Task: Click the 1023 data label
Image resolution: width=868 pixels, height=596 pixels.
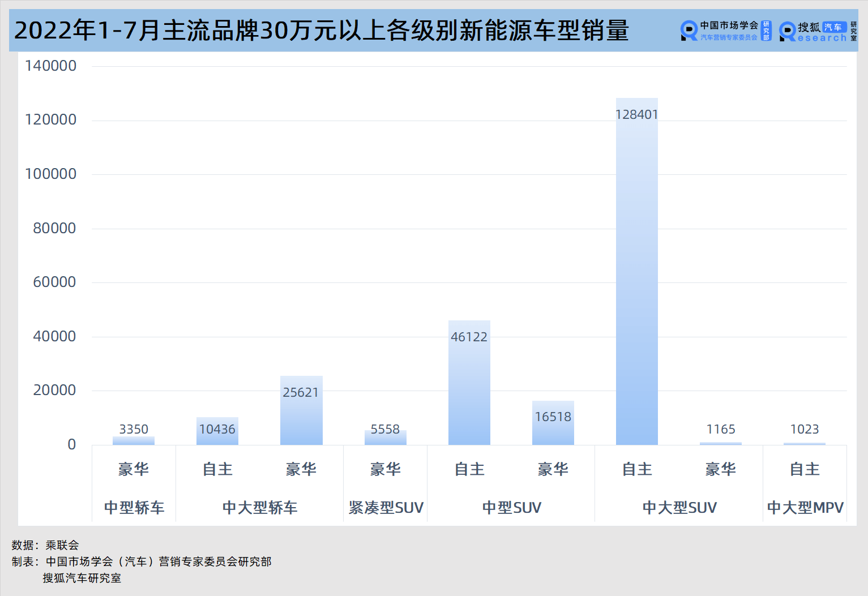Action: point(805,429)
